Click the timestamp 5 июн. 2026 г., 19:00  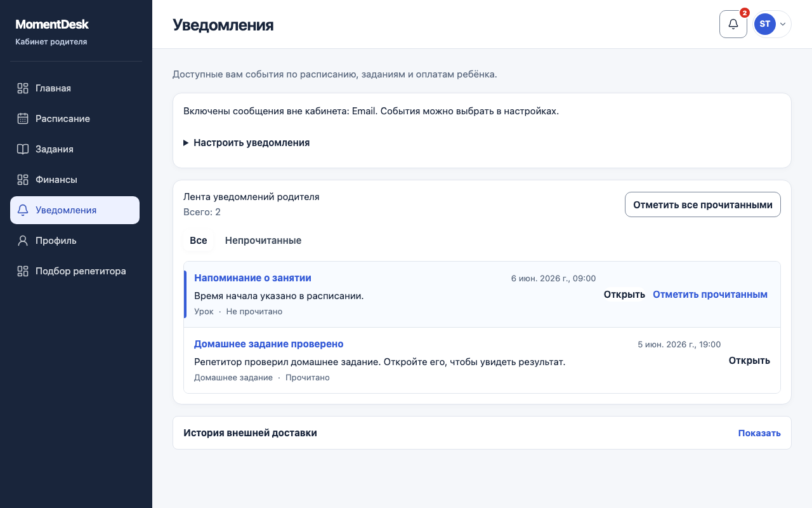click(679, 344)
